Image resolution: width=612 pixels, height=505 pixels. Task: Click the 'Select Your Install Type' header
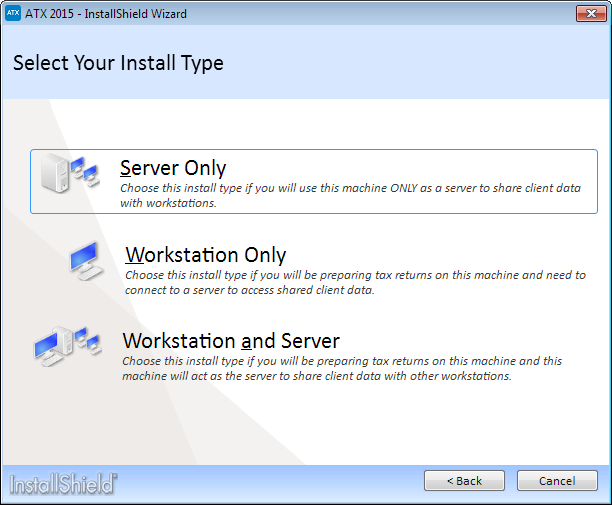point(118,63)
